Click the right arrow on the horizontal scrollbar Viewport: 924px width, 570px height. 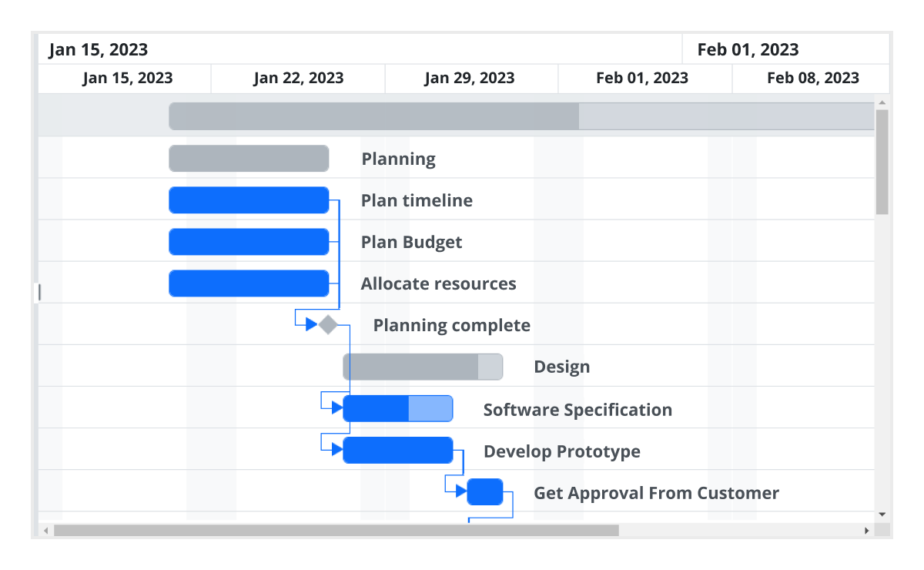[x=865, y=530]
